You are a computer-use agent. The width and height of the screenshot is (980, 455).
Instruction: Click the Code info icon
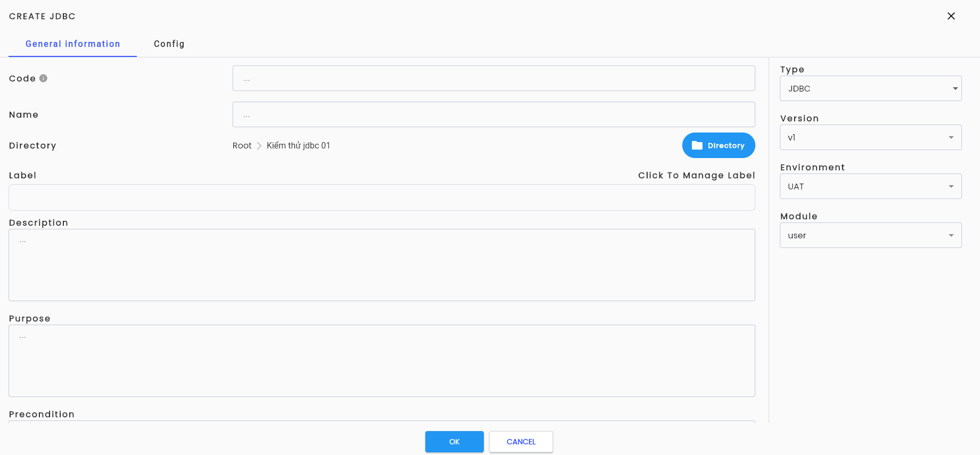click(44, 78)
